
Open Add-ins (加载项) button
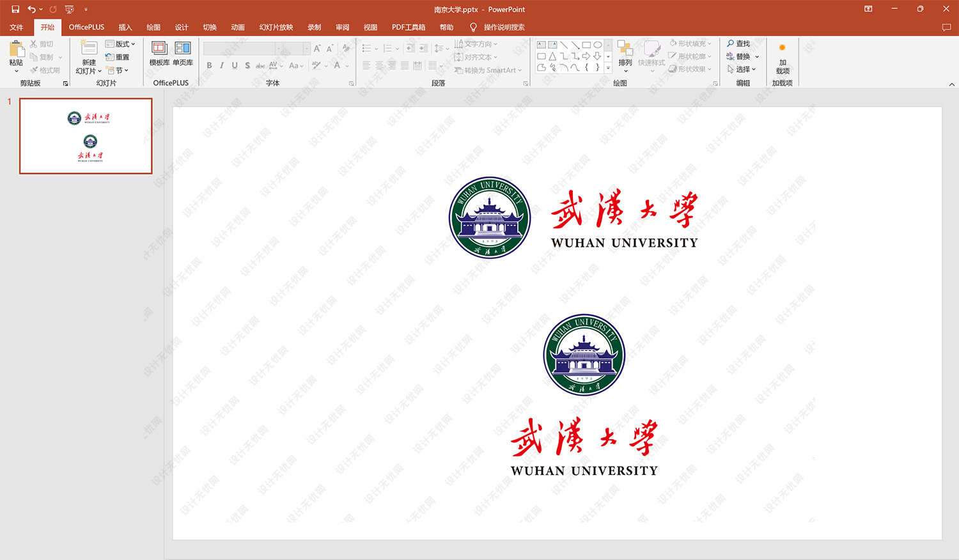pyautogui.click(x=783, y=59)
